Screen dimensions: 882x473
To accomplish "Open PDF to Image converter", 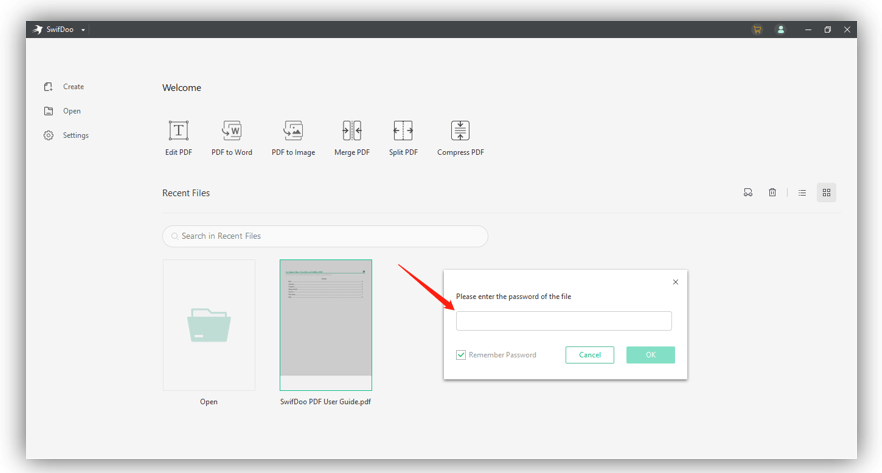I will 293,138.
